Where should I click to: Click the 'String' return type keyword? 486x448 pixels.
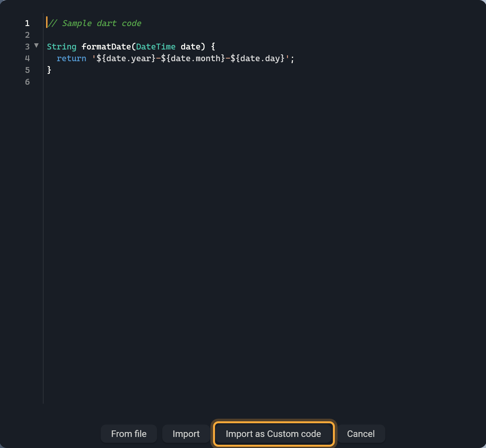(x=62, y=47)
